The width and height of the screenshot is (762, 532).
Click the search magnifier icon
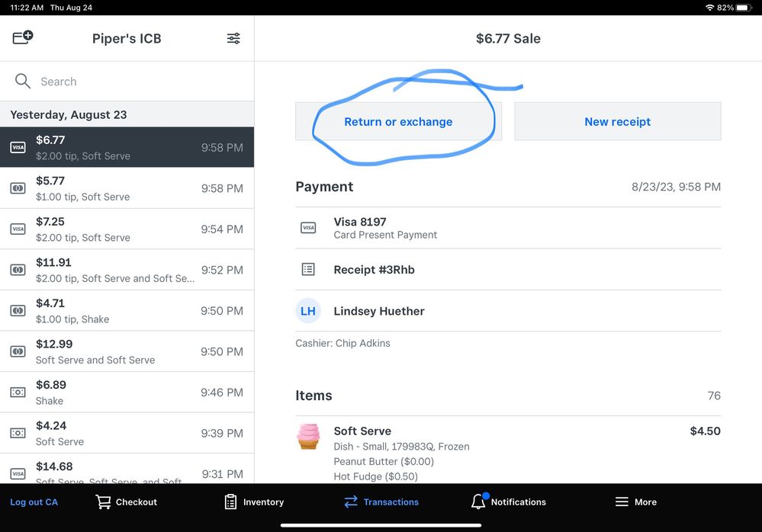(23, 82)
